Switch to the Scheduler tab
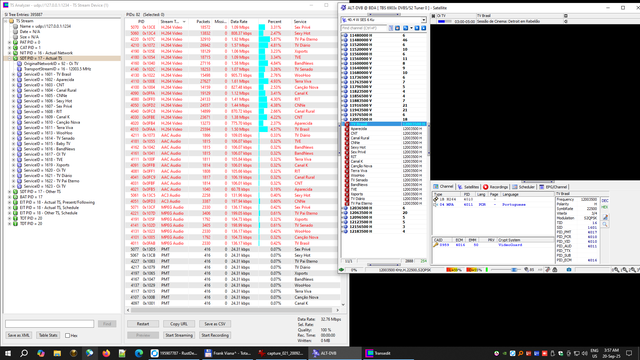This screenshot has height=360, width=640. tap(523, 187)
